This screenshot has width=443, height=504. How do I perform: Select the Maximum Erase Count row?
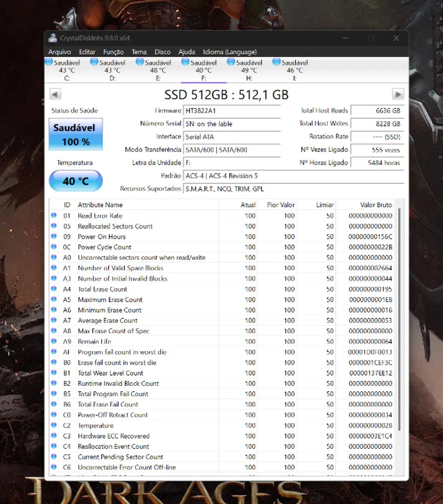pos(221,300)
